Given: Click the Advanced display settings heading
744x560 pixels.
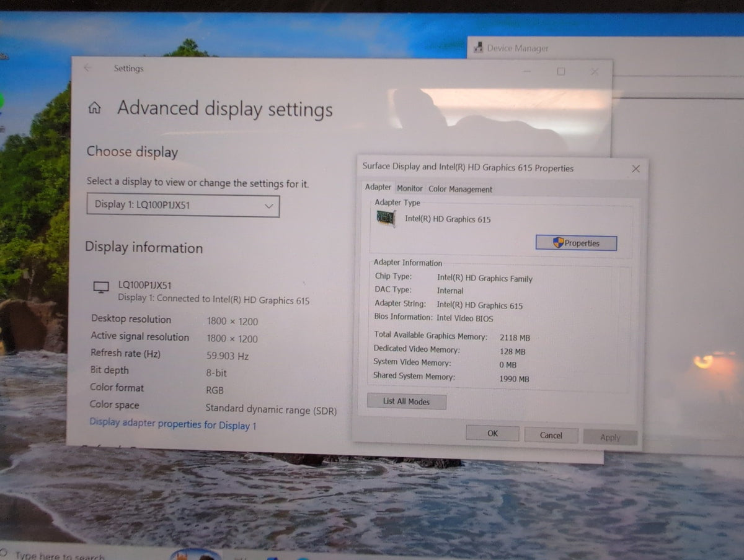Looking at the screenshot, I should [x=225, y=109].
